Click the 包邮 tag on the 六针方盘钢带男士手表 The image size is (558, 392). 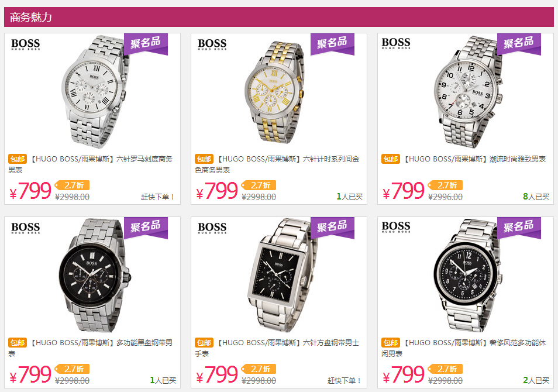(204, 342)
